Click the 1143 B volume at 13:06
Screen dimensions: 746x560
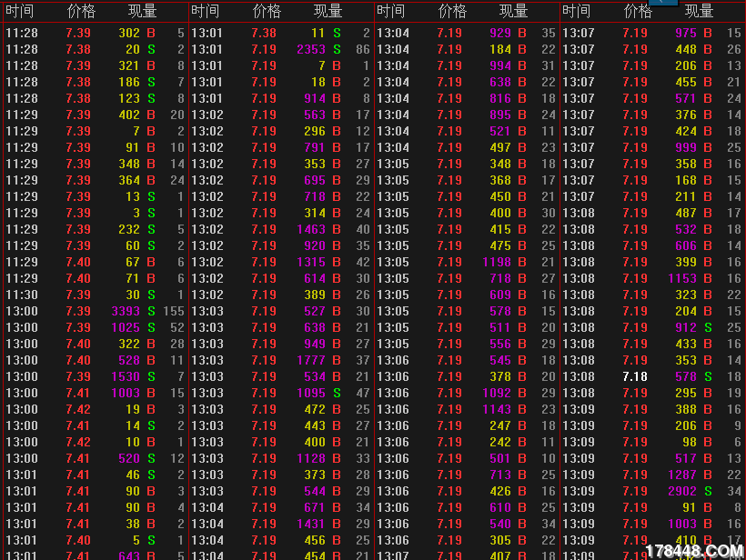[x=497, y=409]
